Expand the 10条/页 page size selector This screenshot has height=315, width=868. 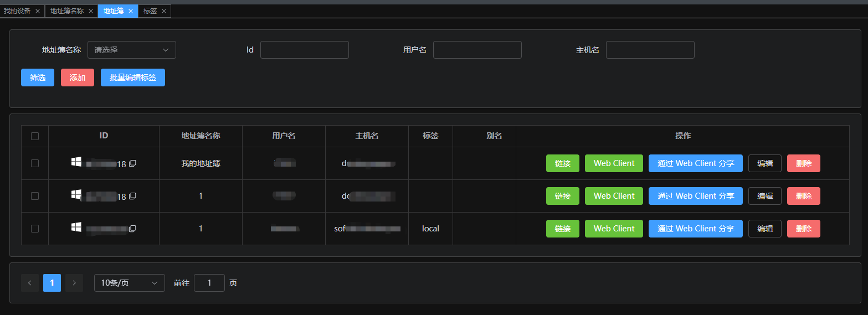(130, 283)
